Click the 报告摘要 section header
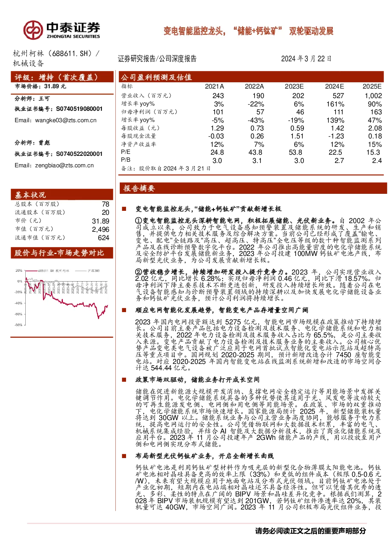392x555 pixels. (253, 188)
